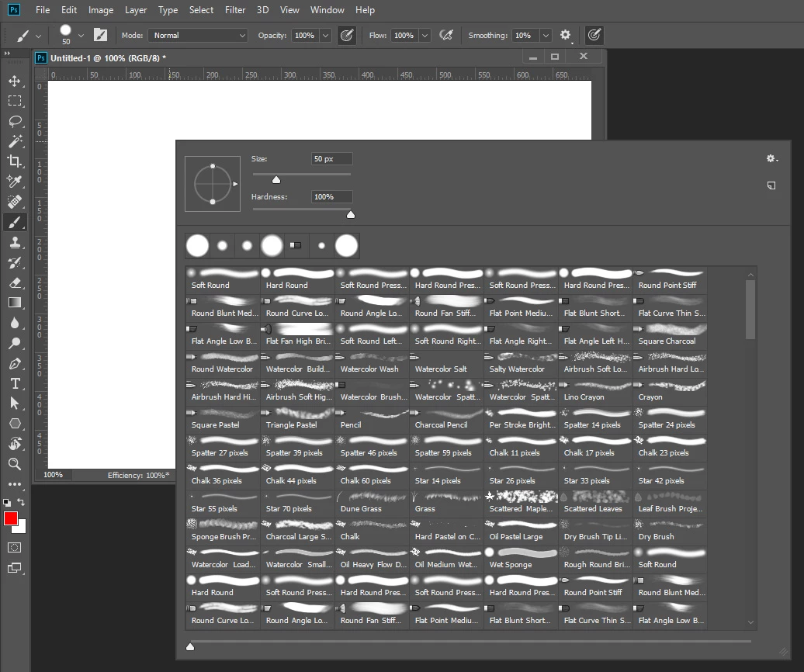Image resolution: width=804 pixels, height=672 pixels.
Task: Open Brush Preset picker arrow
Action: 81,36
